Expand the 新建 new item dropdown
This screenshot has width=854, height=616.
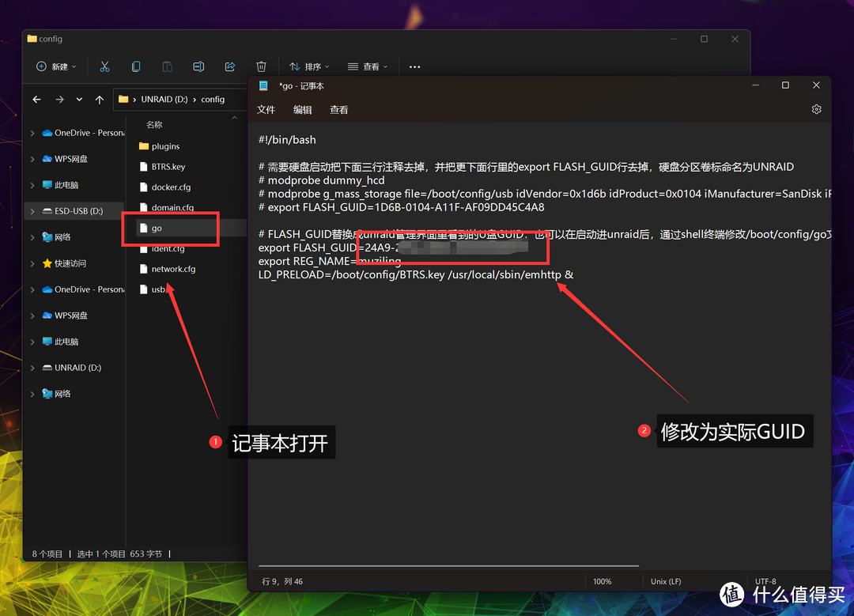(x=56, y=67)
